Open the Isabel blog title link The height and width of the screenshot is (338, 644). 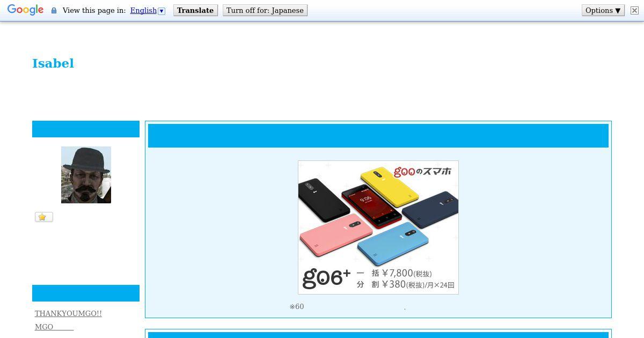53,63
